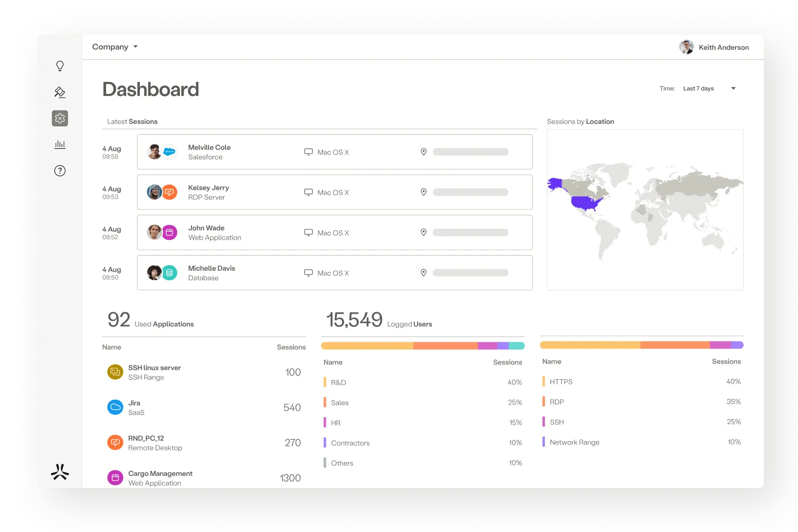Click the highlighted United States on map
798x532 pixels.
(x=586, y=203)
